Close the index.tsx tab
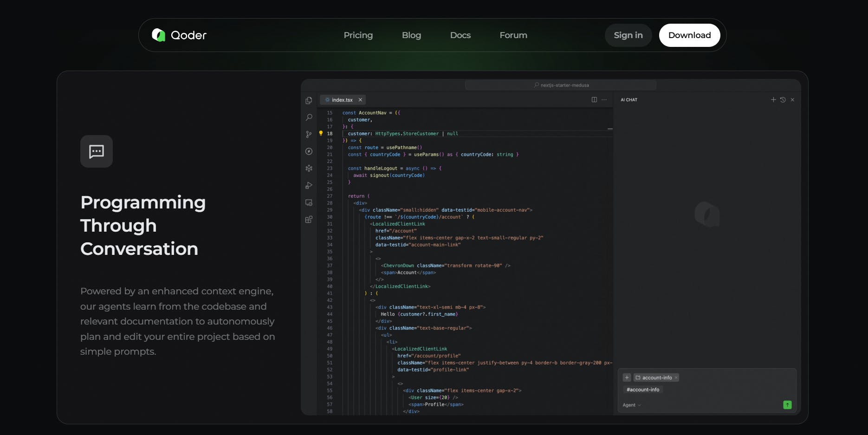 pos(360,100)
